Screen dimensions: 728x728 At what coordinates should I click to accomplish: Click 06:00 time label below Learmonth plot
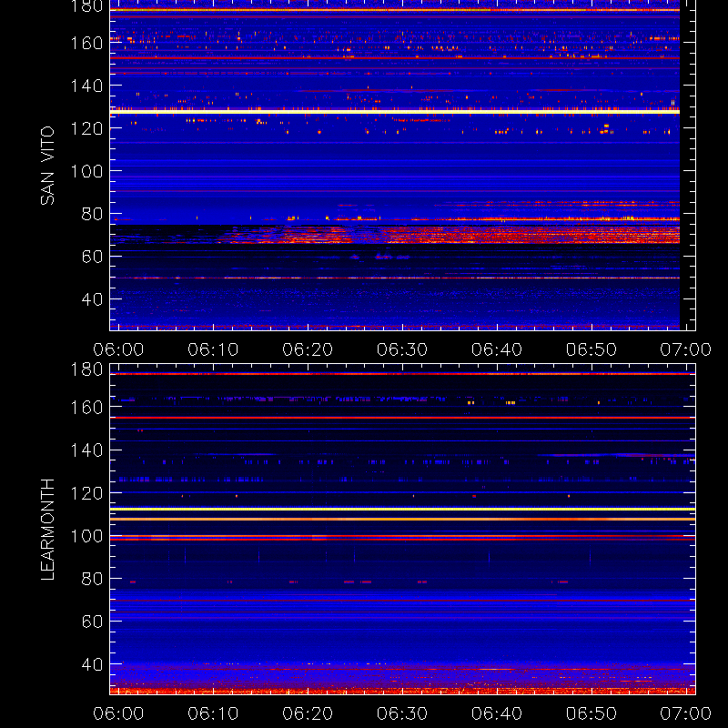coord(118,713)
